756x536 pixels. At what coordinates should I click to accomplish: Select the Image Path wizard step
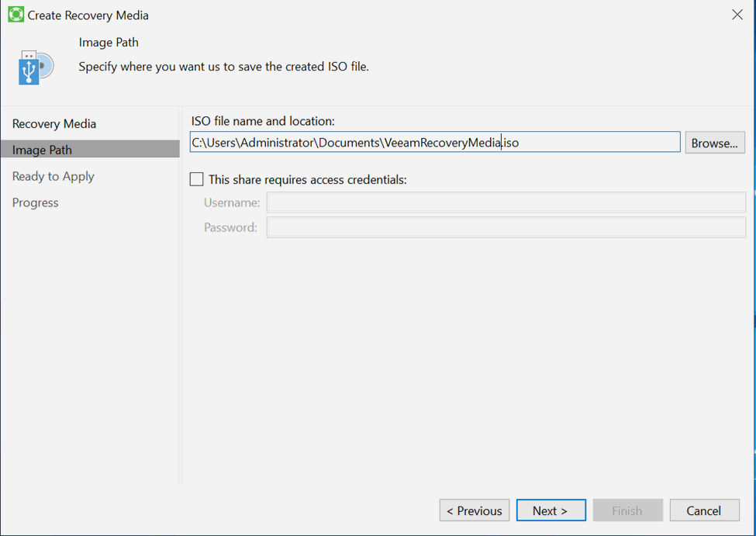[90, 149]
